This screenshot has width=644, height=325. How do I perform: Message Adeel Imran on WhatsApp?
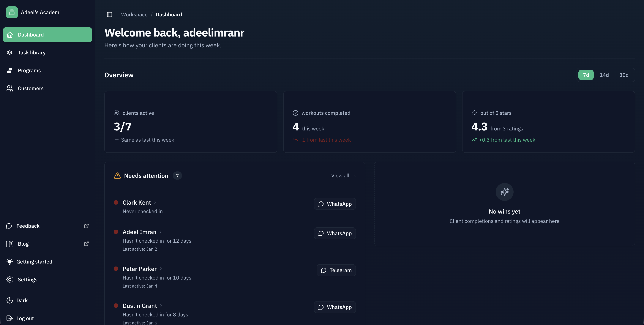[x=335, y=233]
